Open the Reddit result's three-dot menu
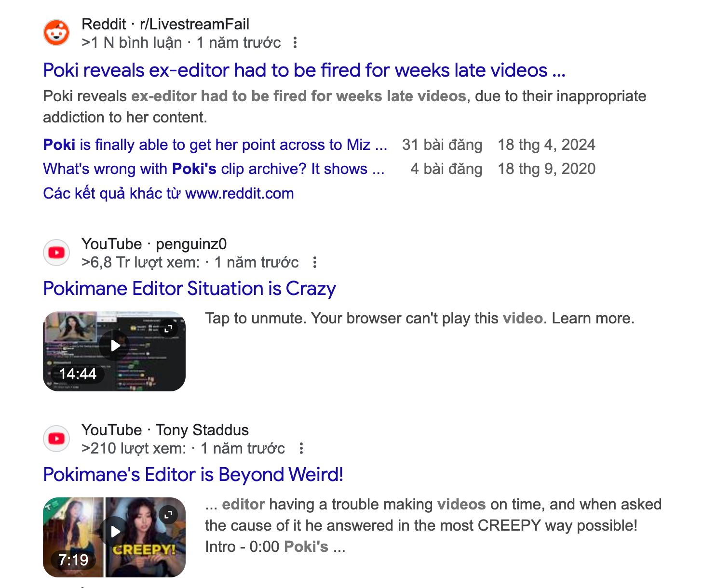703x588 pixels. pos(295,43)
